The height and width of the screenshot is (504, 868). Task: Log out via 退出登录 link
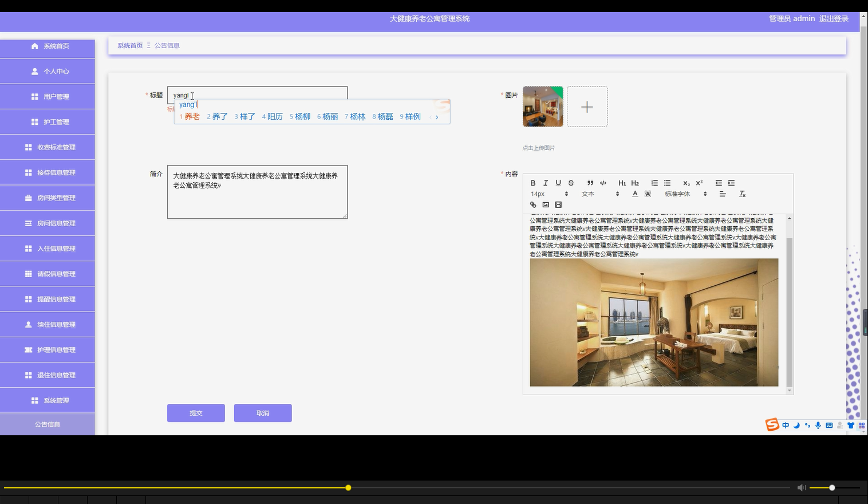pyautogui.click(x=834, y=19)
